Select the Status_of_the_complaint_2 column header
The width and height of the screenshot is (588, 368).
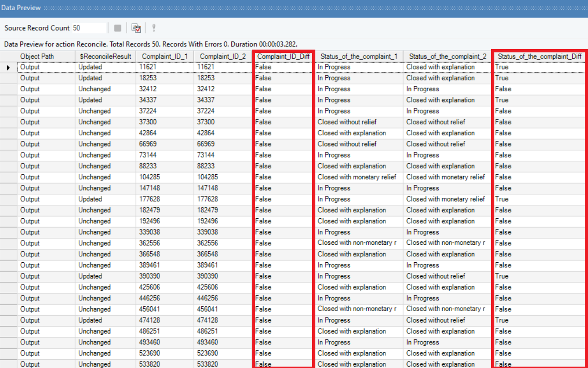[447, 56]
